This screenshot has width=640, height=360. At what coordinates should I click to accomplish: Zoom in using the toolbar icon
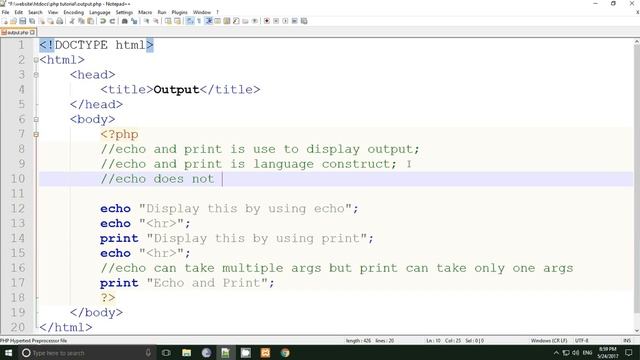pos(146,21)
